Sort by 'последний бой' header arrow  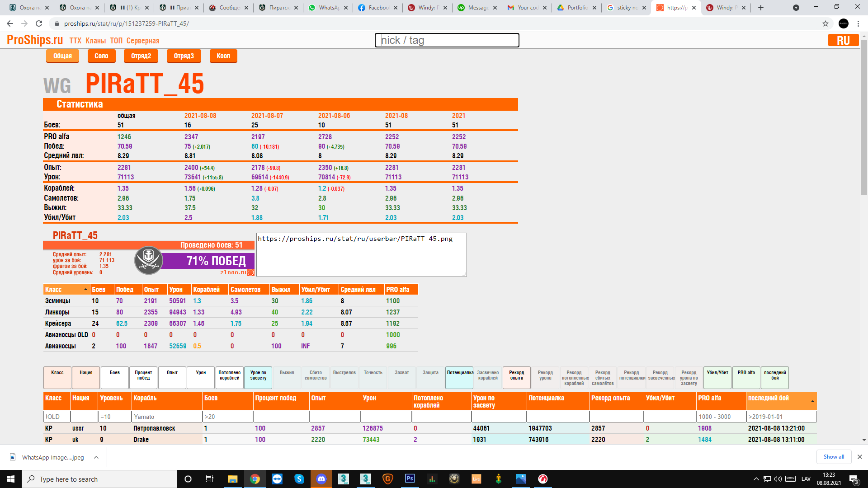tap(812, 401)
